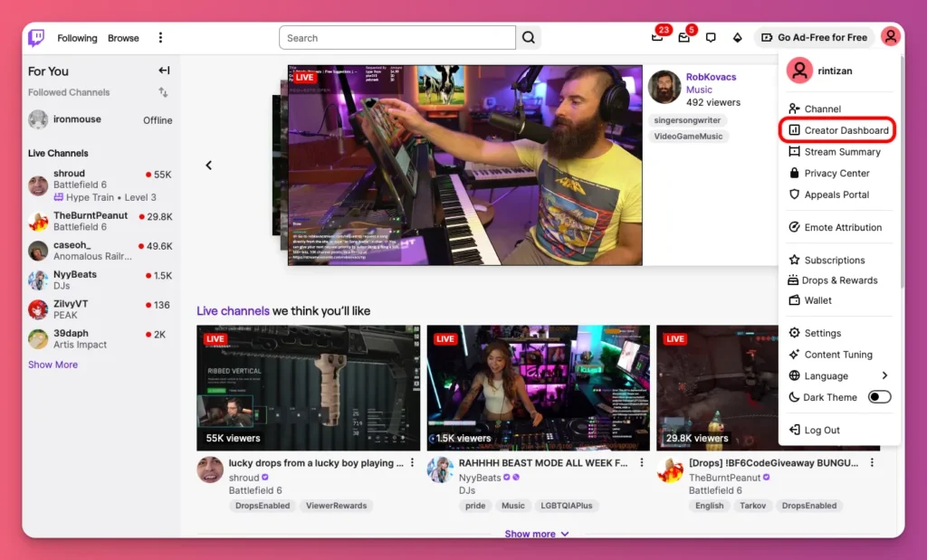927x560 pixels.
Task: Go to Browse tab
Action: (x=123, y=38)
